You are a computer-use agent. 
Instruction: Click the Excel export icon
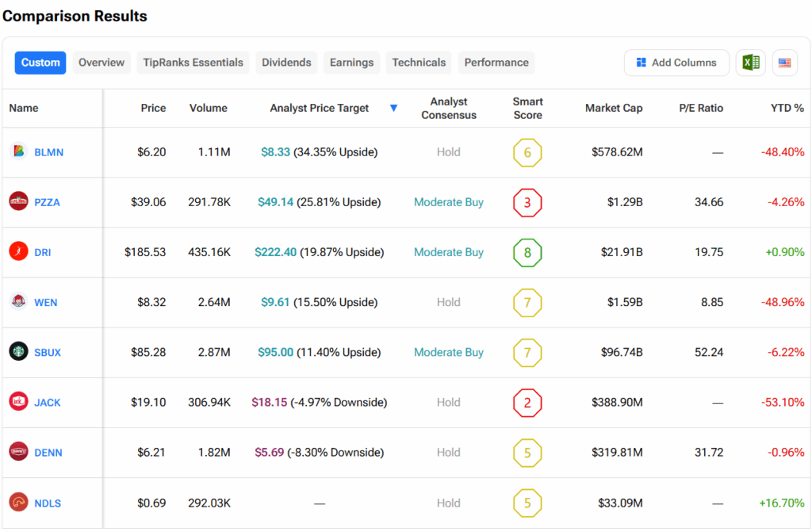click(750, 63)
